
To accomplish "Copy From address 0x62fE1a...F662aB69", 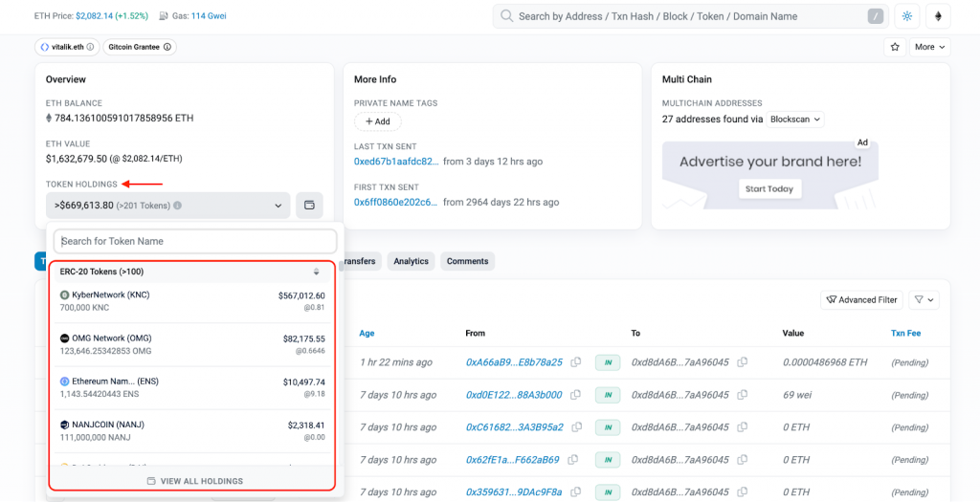I will coord(572,460).
